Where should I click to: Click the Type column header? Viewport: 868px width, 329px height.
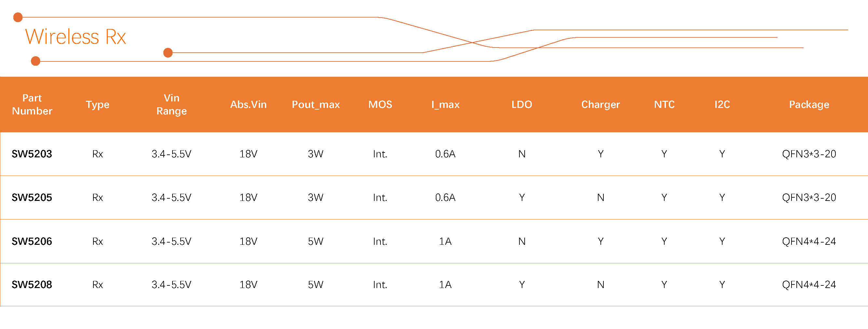(x=97, y=104)
